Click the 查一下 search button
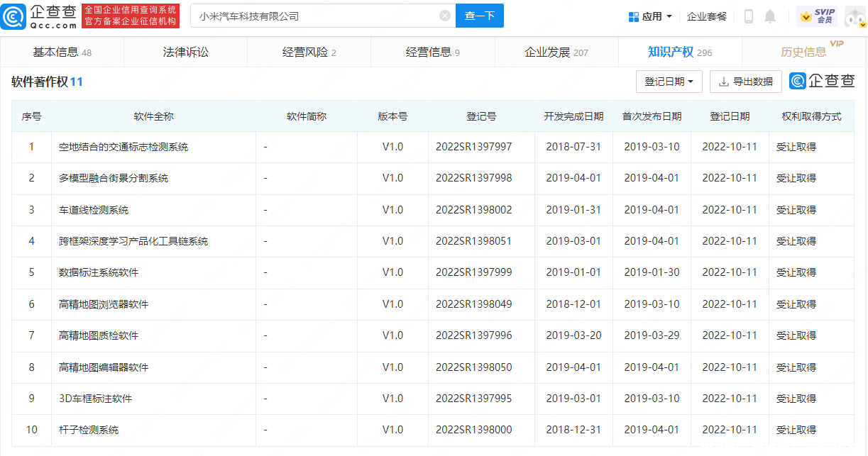Image resolution: width=868 pixels, height=456 pixels. 480,16
